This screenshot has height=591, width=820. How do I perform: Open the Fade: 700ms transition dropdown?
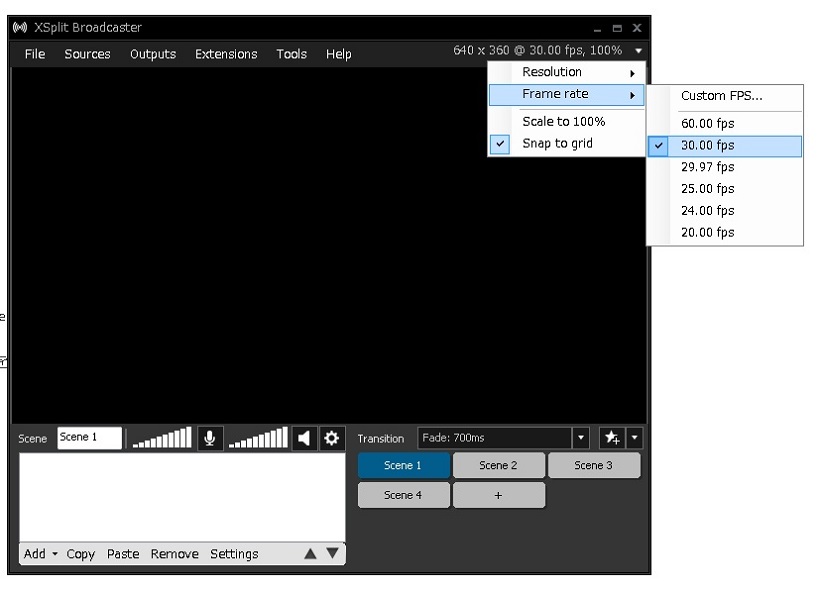click(x=580, y=438)
